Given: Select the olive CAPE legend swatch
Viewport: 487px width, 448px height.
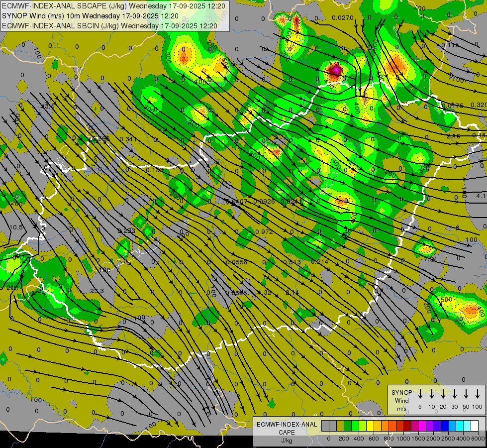Looking at the screenshot, I should pos(340,426).
